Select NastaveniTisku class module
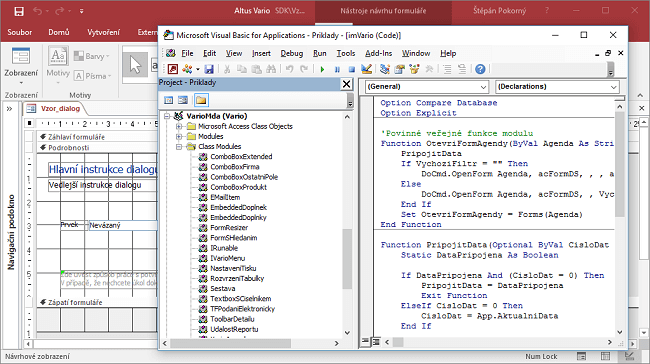Screen dimensions: 650x364 233,268
